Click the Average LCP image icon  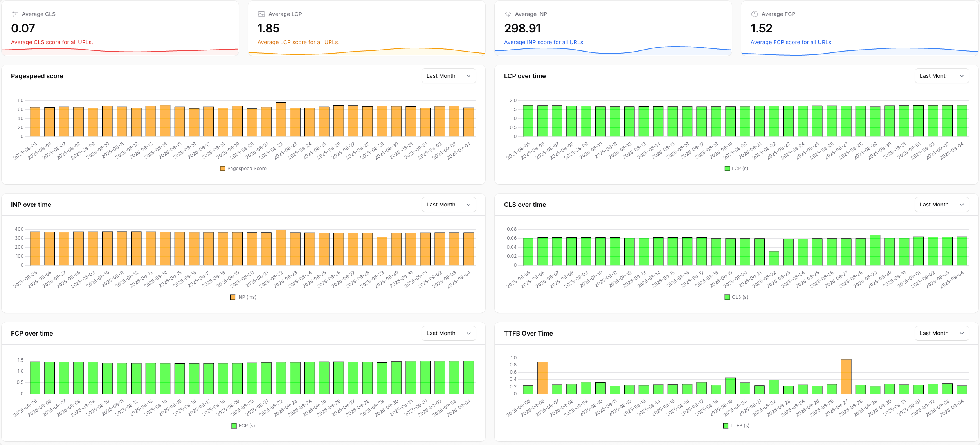click(x=261, y=14)
